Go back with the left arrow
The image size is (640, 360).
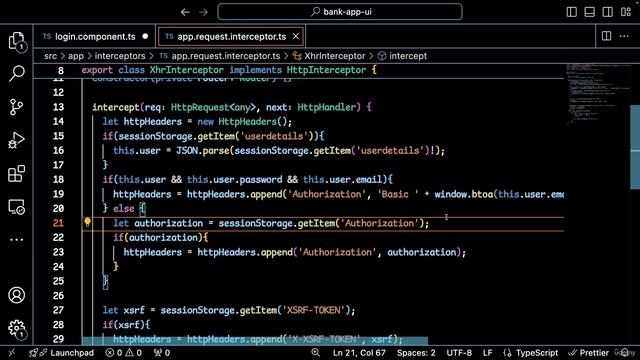coord(185,12)
